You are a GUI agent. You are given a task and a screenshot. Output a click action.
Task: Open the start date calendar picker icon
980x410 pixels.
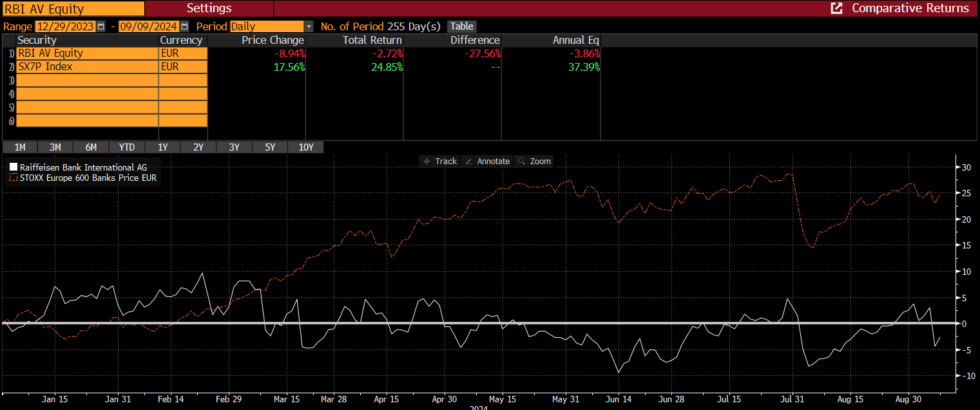coord(101,26)
